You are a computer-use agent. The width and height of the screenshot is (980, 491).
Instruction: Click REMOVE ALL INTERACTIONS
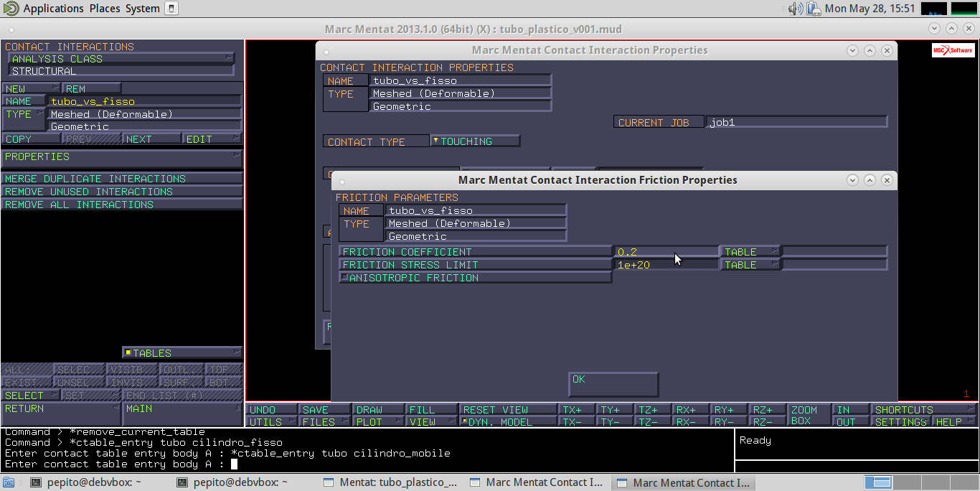(x=122, y=205)
